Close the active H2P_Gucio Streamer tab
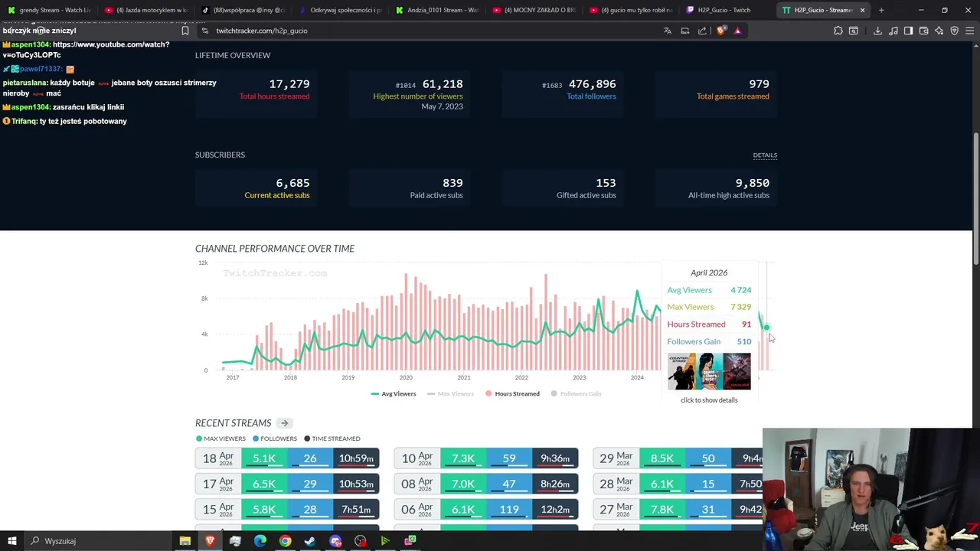Image resolution: width=980 pixels, height=551 pixels. 862,10
